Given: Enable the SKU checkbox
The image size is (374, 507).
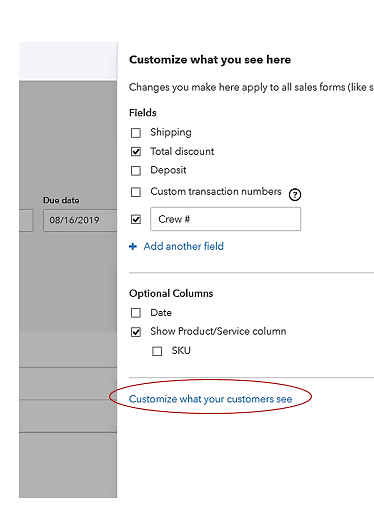Looking at the screenshot, I should tap(157, 351).
